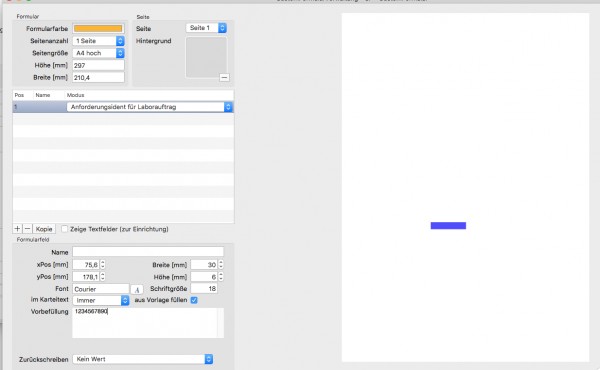Open the font picker next to Courier

(x=137, y=289)
